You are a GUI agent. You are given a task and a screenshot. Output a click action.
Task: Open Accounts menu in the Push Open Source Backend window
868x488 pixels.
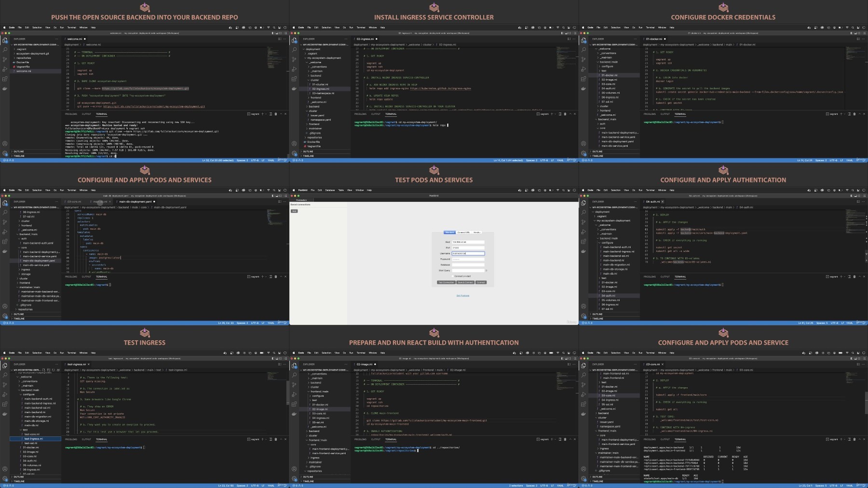[x=5, y=143]
